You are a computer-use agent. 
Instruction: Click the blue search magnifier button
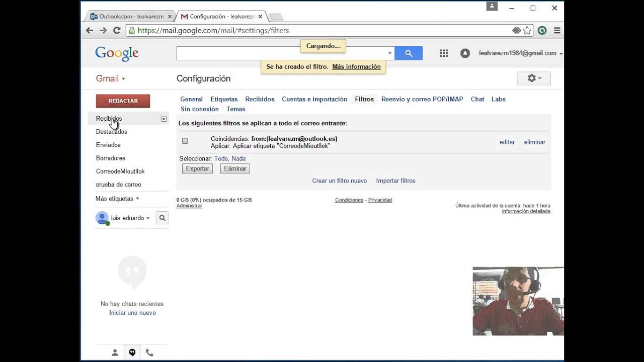click(409, 53)
